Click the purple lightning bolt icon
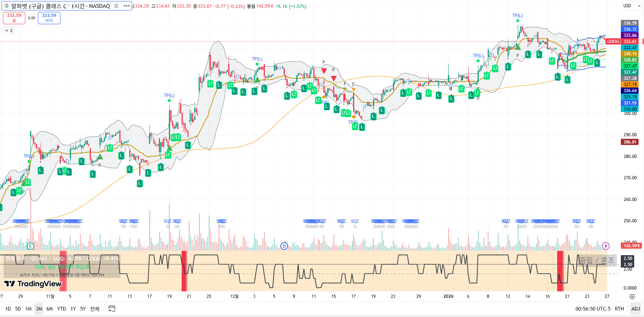 [x=606, y=246]
